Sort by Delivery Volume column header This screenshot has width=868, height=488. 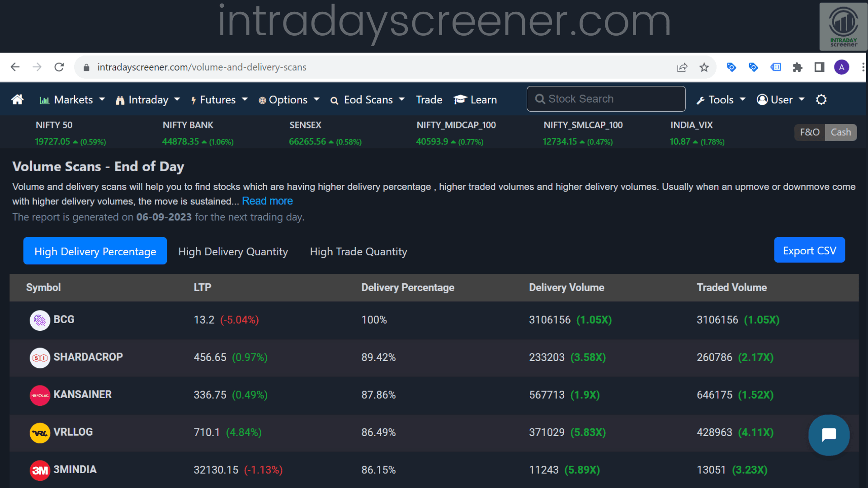tap(566, 287)
